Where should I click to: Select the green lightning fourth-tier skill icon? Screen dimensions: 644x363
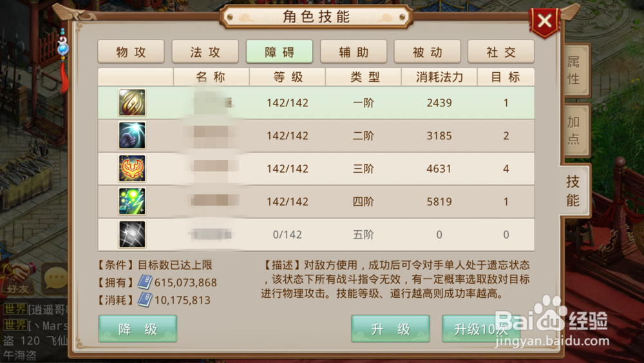pos(132,201)
